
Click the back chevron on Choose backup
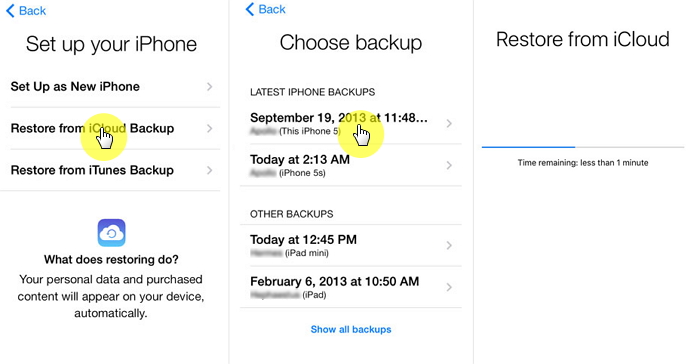(250, 9)
